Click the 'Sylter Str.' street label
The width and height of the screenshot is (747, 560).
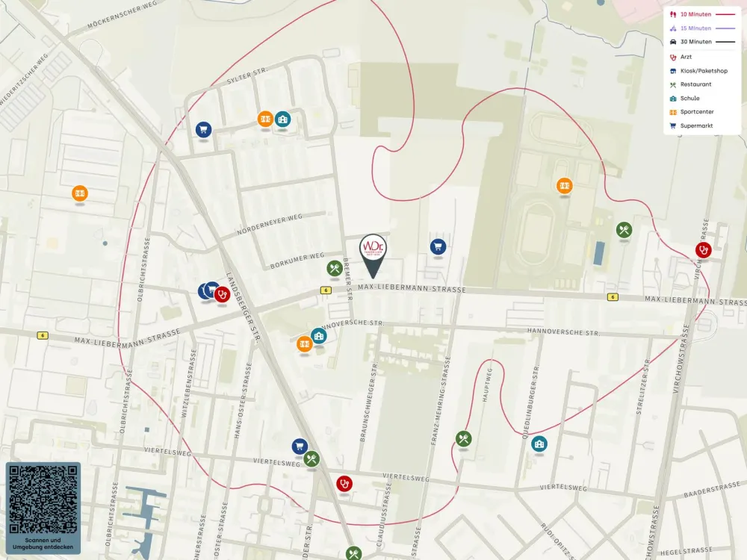coord(247,76)
